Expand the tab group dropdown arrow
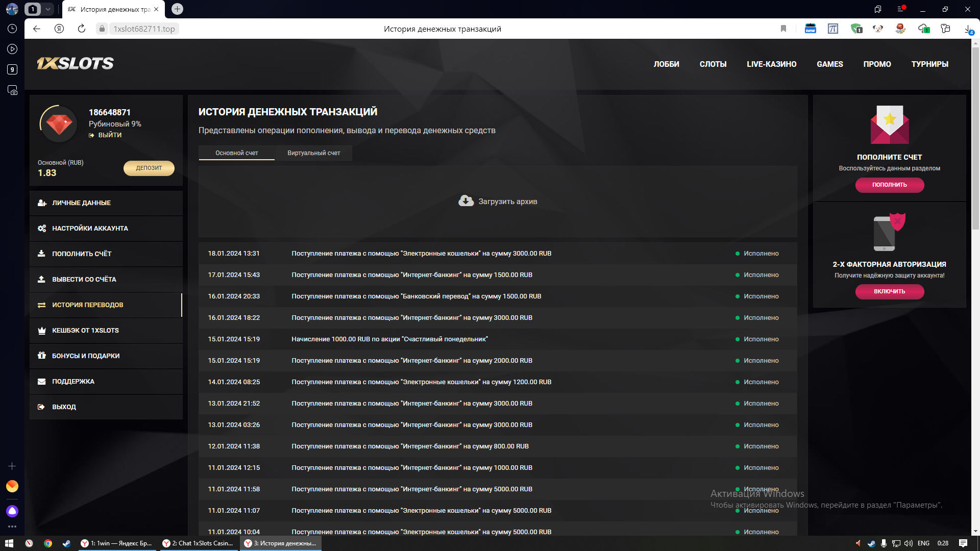The height and width of the screenshot is (551, 980). coord(47,9)
